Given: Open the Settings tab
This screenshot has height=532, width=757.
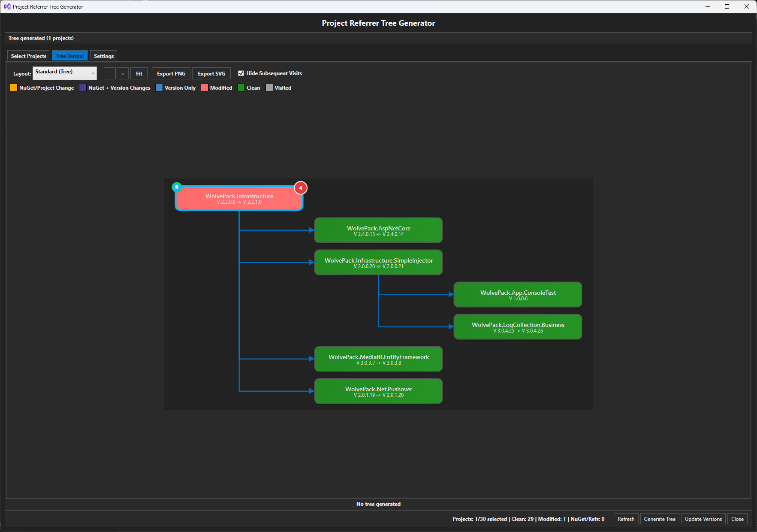Looking at the screenshot, I should click(x=103, y=56).
